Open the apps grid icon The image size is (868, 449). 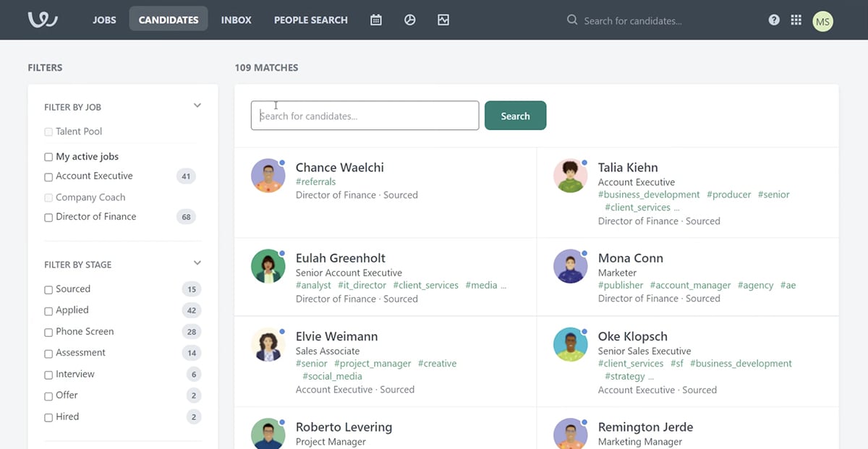(x=796, y=20)
